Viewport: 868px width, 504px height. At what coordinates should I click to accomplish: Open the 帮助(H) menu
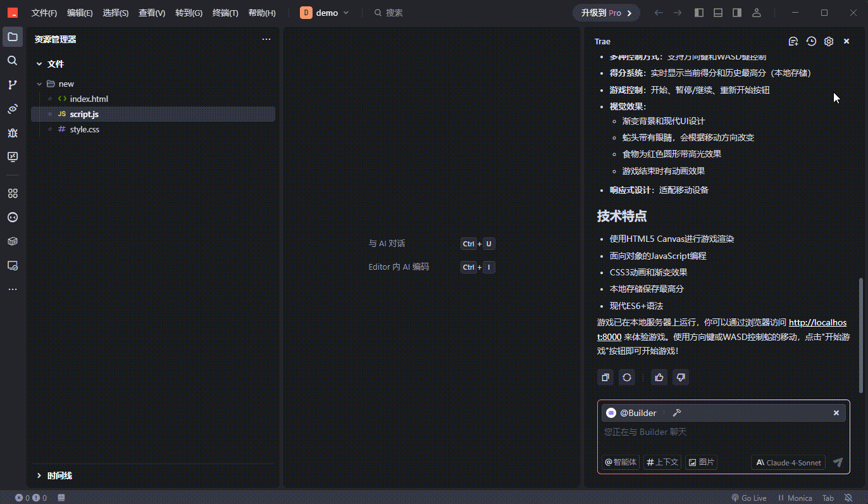coord(262,13)
